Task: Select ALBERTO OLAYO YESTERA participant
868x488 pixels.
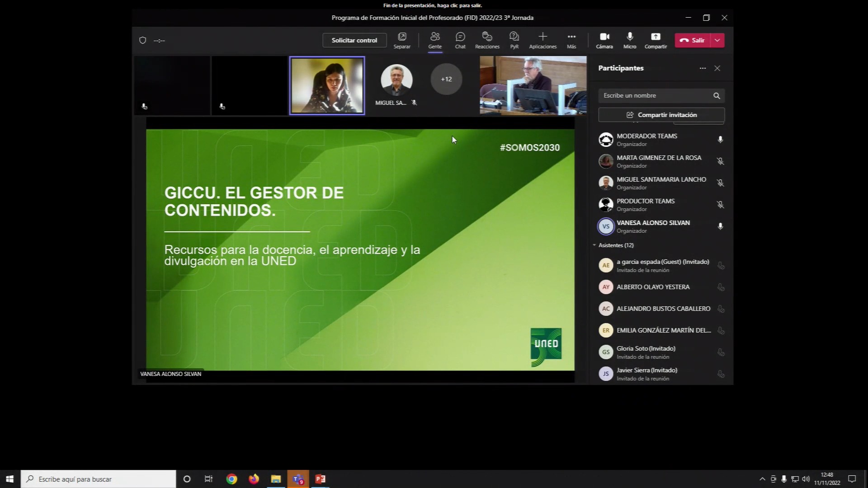Action: pyautogui.click(x=661, y=287)
